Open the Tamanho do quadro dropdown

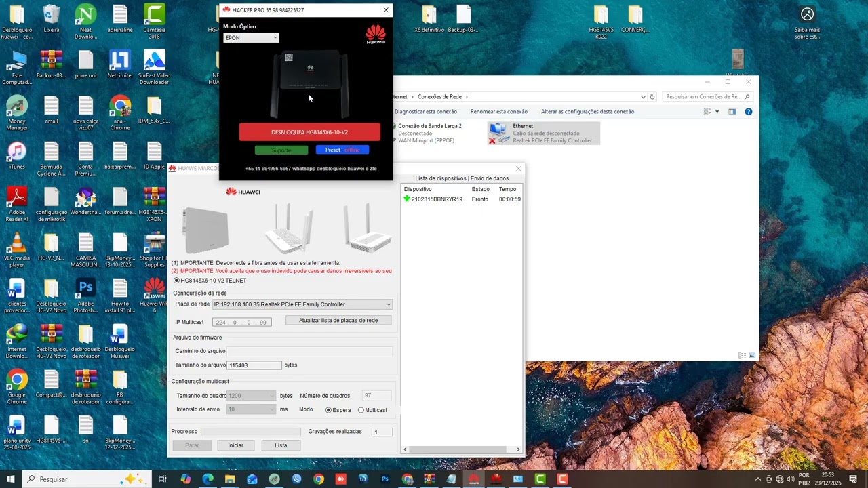[x=252, y=396]
